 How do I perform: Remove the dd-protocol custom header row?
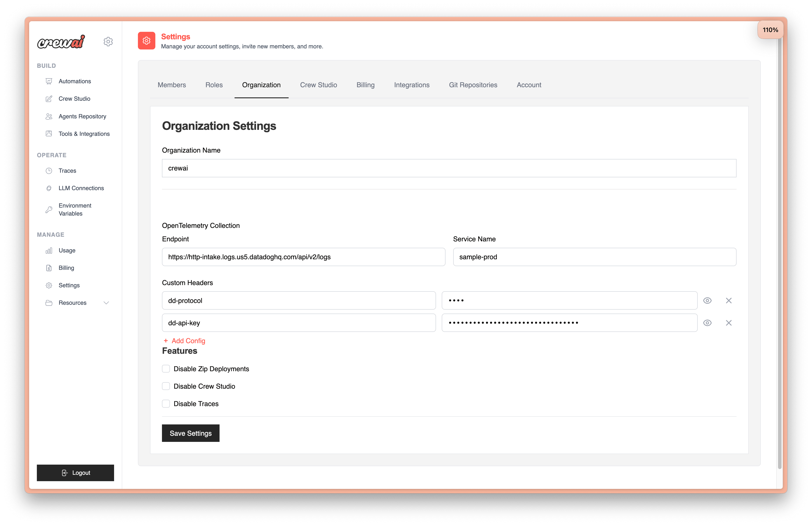coord(729,300)
